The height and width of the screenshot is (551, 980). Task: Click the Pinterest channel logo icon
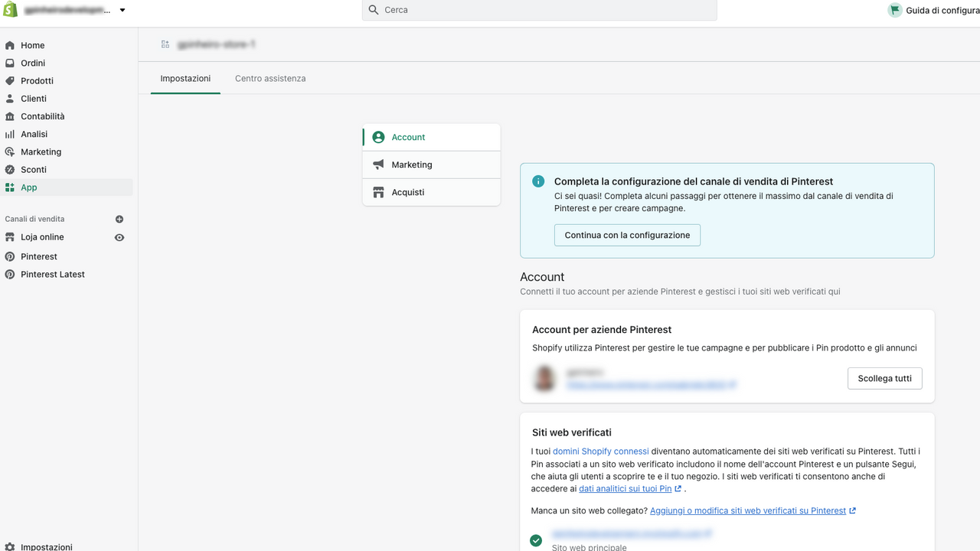coord(10,256)
